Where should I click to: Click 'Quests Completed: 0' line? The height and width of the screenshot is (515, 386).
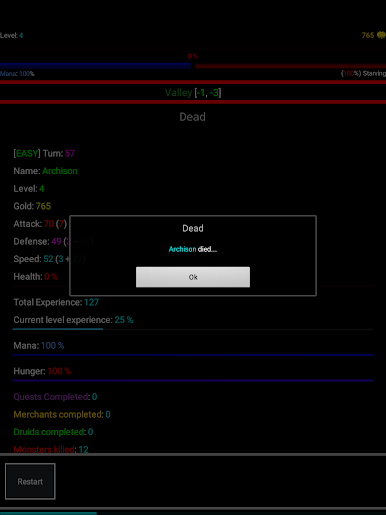point(55,397)
